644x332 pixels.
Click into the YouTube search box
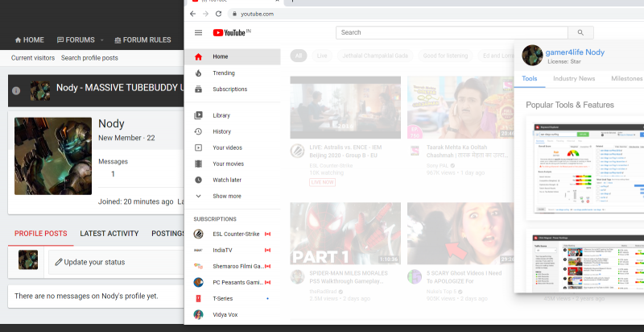coord(451,33)
